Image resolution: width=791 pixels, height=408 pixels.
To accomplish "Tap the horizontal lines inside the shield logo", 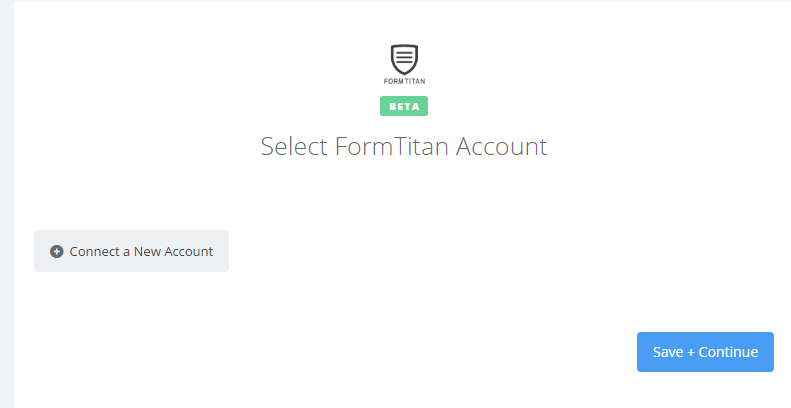I will [404, 56].
